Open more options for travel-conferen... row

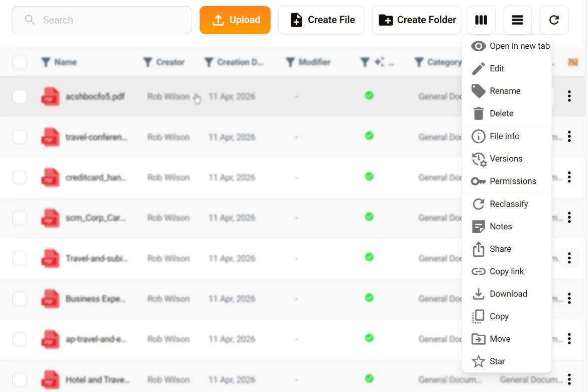point(569,136)
